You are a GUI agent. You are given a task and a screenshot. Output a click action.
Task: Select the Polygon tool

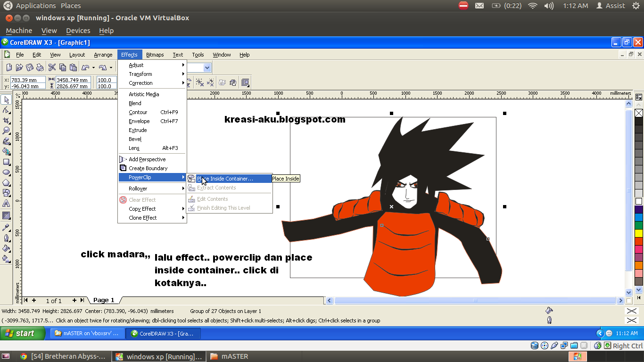[7, 182]
